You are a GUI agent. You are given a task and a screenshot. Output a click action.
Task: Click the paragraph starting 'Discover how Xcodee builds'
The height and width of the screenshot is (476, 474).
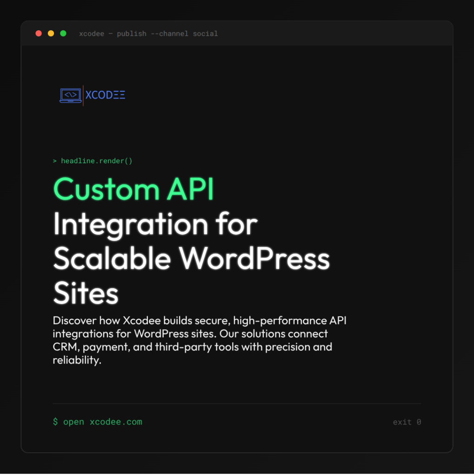[200, 340]
